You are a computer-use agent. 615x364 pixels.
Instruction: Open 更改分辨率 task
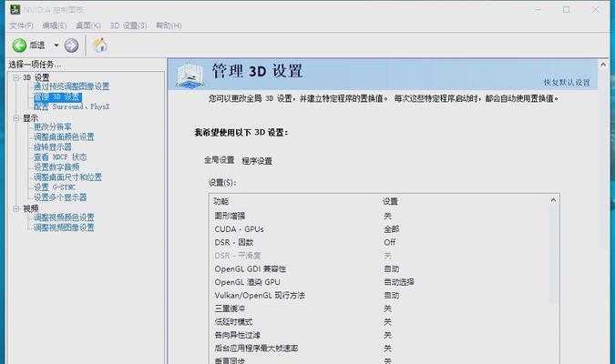click(x=53, y=127)
